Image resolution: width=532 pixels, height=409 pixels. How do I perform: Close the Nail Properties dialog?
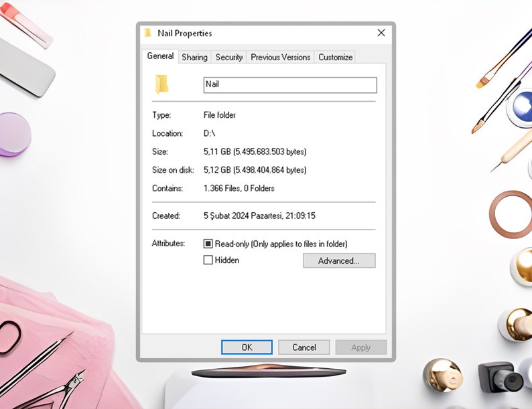pos(381,33)
